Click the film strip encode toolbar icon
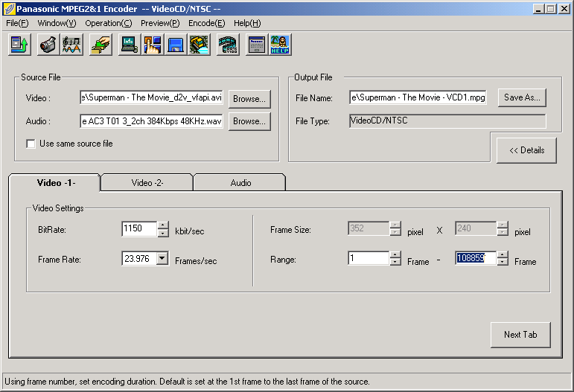This screenshot has width=574, height=392. tap(228, 45)
